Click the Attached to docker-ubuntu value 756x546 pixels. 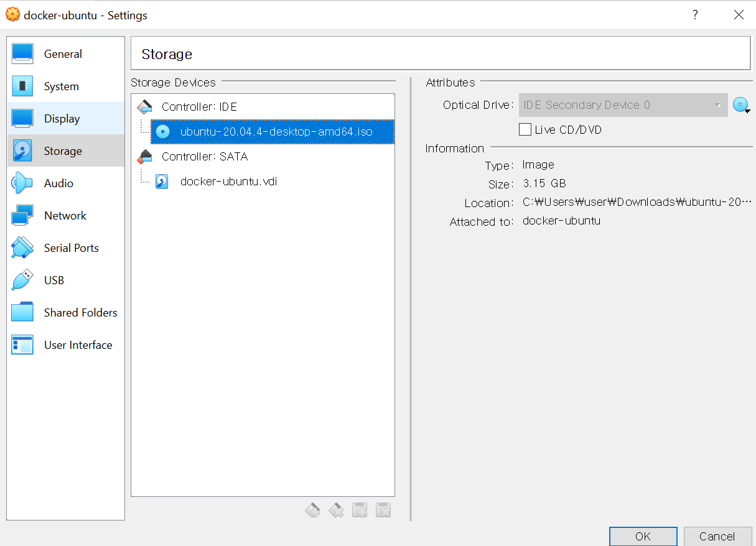(x=561, y=221)
